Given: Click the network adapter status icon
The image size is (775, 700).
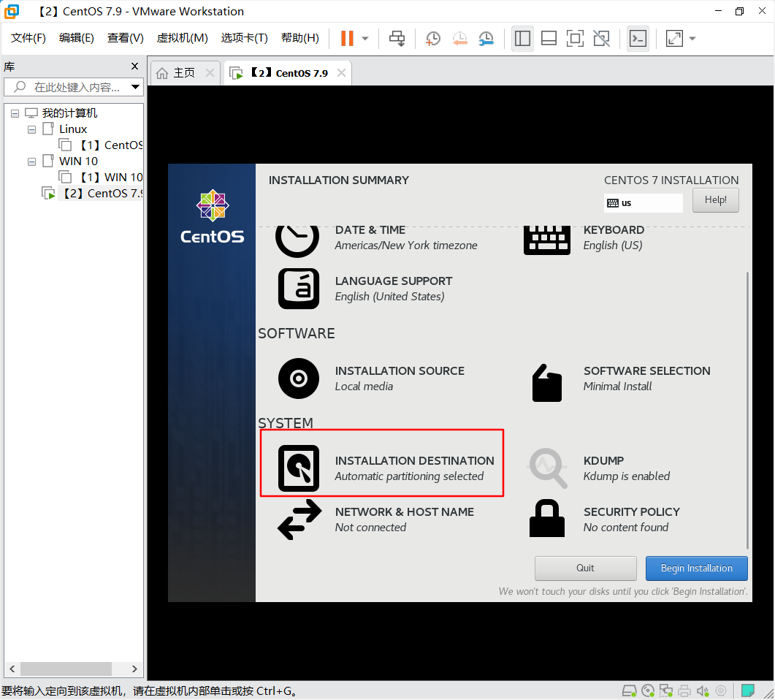Looking at the screenshot, I should pos(665,691).
